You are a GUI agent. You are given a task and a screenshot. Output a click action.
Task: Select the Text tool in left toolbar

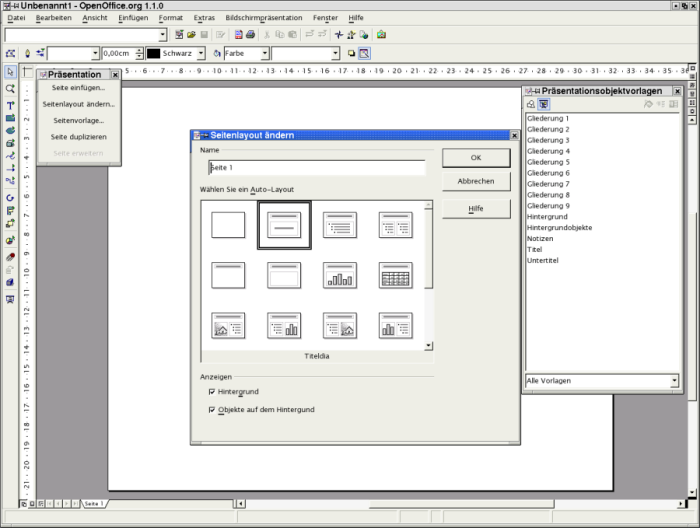(x=10, y=105)
